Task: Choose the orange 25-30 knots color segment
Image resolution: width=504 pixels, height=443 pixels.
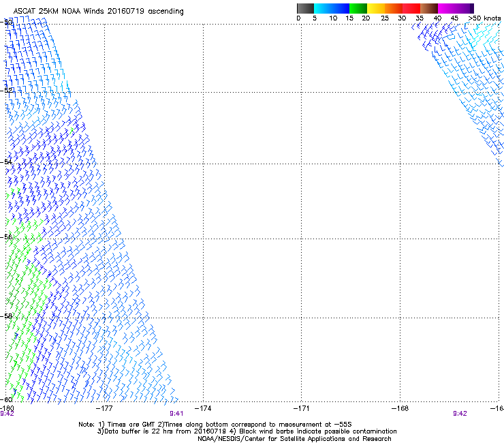Action: 394,8
